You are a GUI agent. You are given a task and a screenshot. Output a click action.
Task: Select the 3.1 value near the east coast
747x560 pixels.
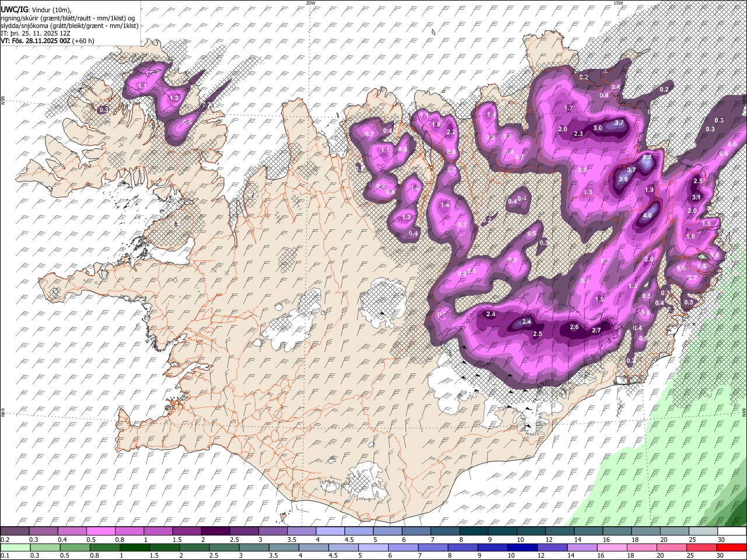[x=696, y=198]
